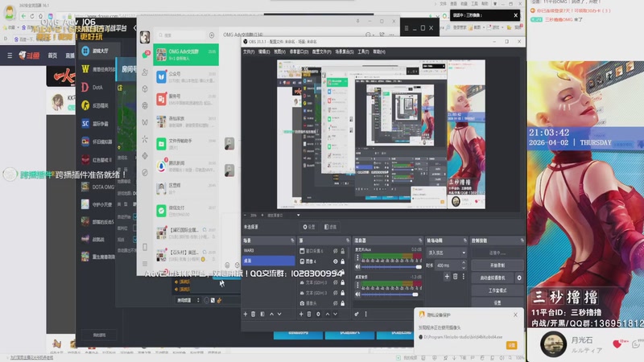Open source properties gear in Sources panel footer
The height and width of the screenshot is (362, 644).
[x=318, y=314]
